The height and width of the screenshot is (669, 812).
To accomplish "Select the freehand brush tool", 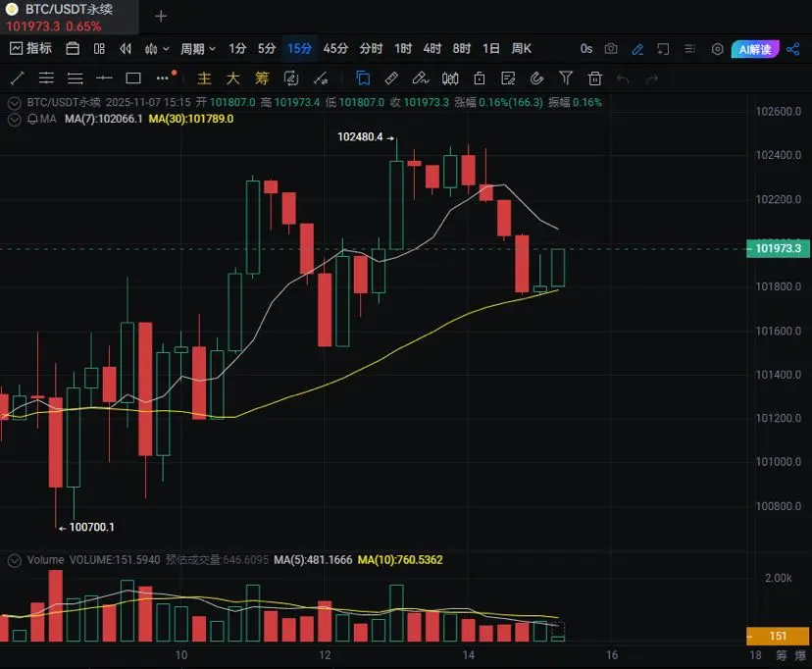I will click(421, 78).
